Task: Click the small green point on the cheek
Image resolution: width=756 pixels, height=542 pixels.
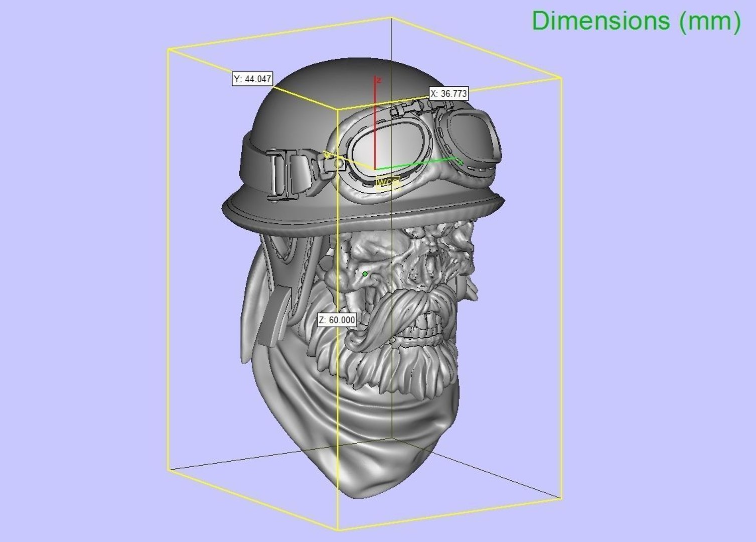Action: point(365,274)
